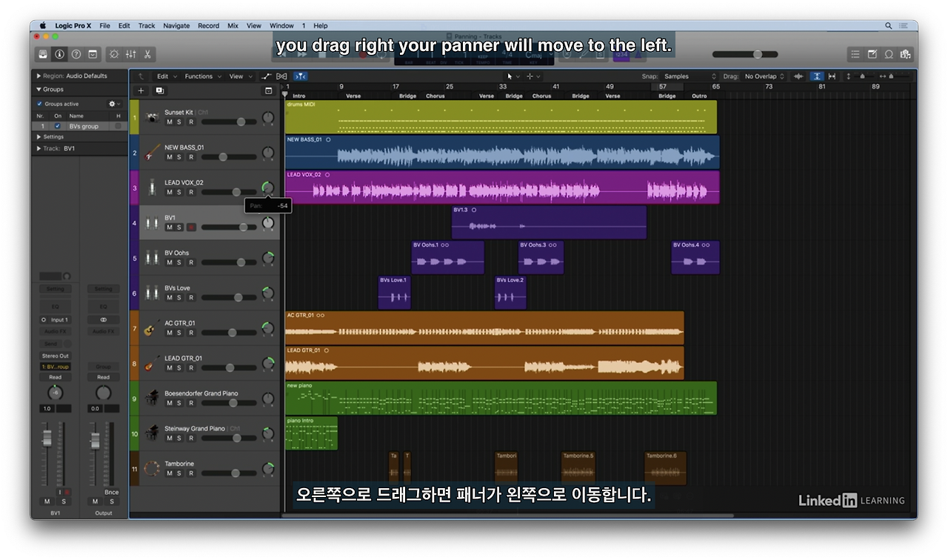Viewport: 948px width, 560px height.
Task: Solo the NEW BASS_01 track
Action: click(179, 157)
